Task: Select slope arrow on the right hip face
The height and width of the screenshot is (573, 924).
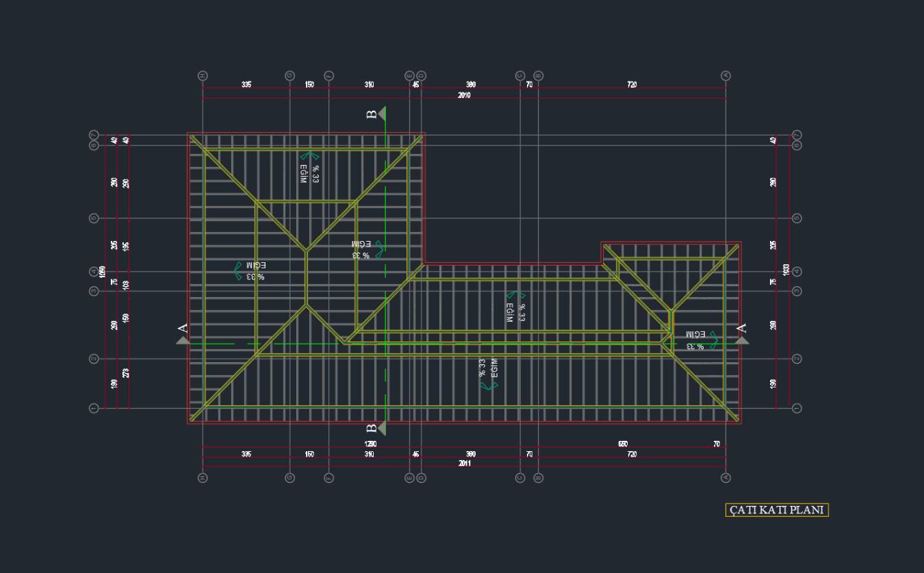Action: click(x=713, y=340)
